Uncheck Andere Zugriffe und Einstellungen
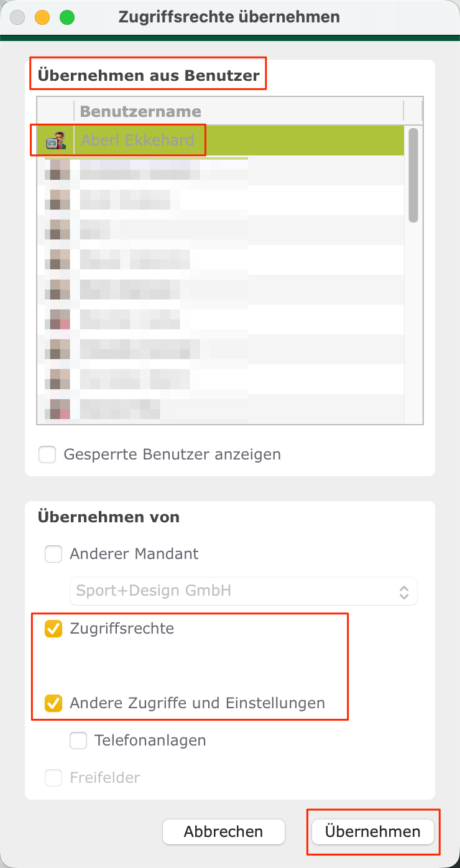Viewport: 460px width, 868px height. click(53, 703)
